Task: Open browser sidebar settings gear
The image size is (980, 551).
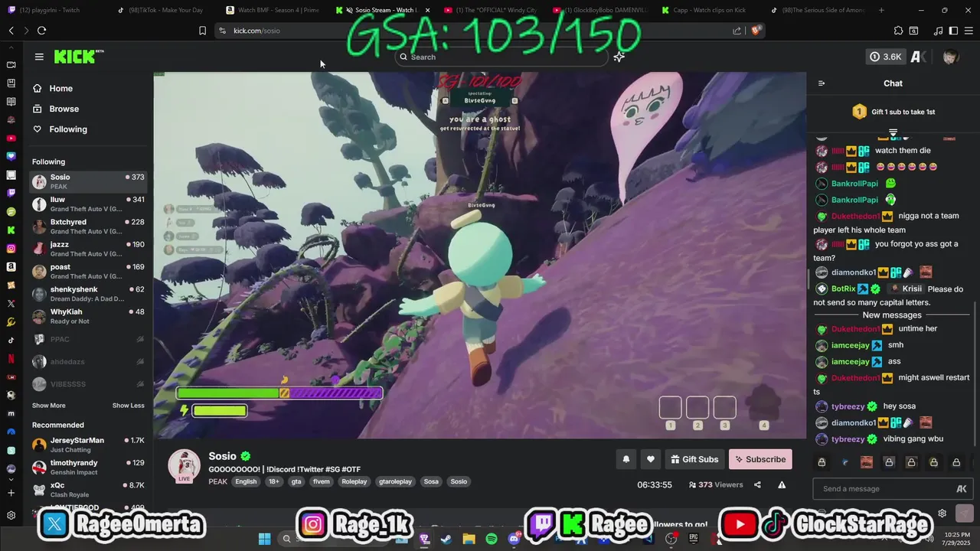Action: click(11, 516)
